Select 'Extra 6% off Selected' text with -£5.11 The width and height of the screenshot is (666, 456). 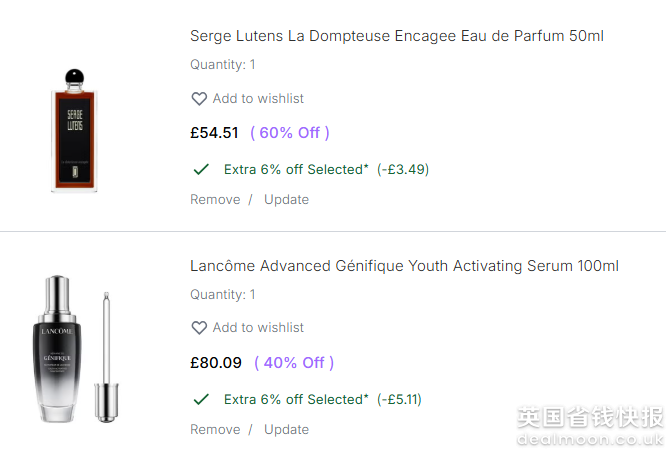(x=296, y=399)
